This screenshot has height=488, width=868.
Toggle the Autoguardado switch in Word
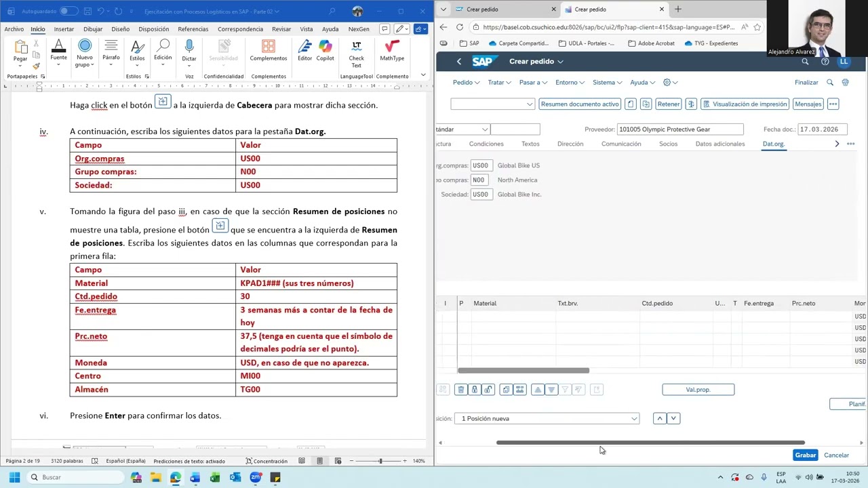pos(68,11)
